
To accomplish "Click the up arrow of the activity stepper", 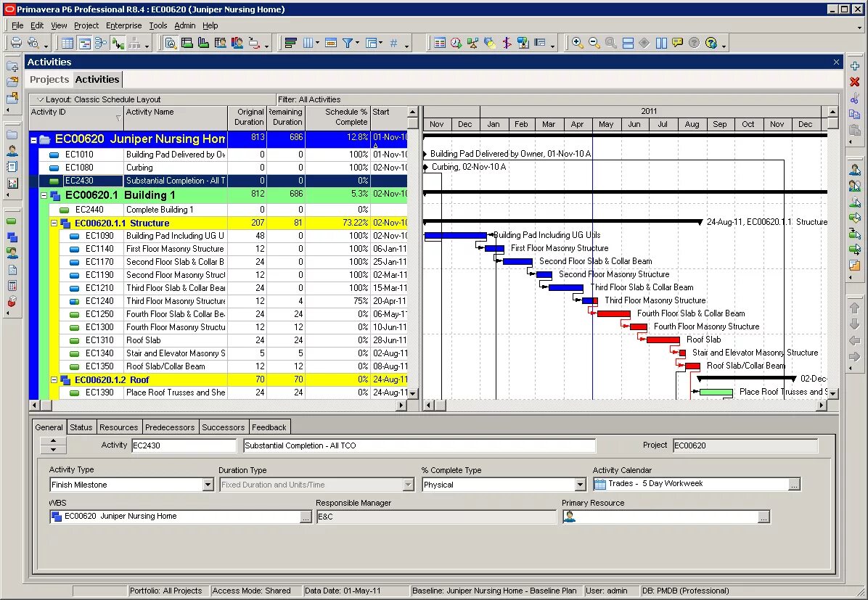I will 53,441.
